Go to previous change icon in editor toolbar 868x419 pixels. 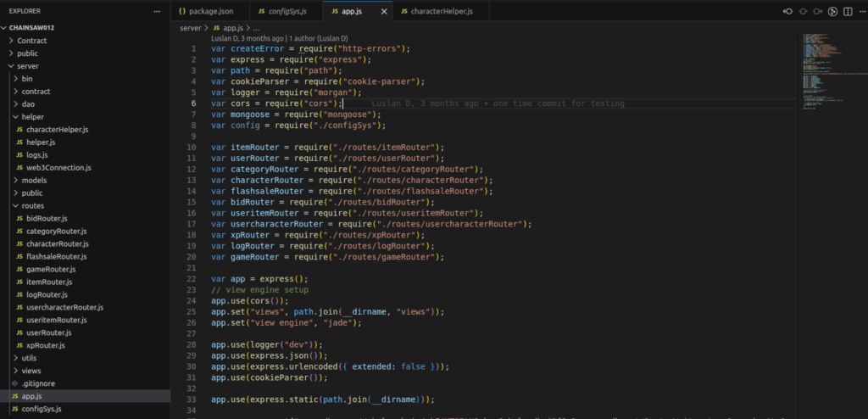(787, 11)
